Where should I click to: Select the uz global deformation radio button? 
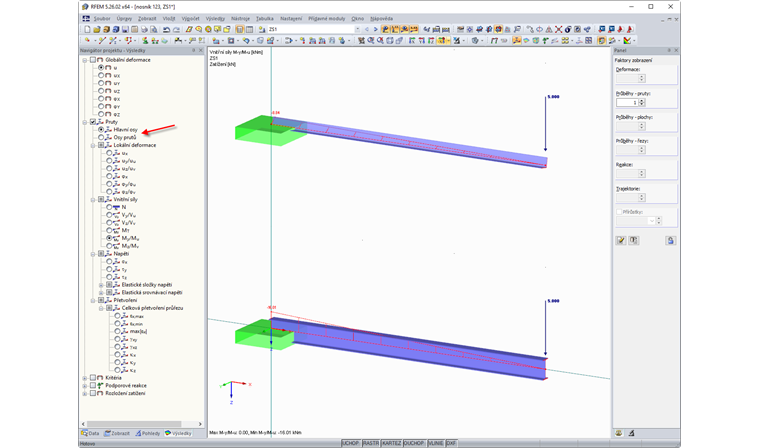click(101, 91)
